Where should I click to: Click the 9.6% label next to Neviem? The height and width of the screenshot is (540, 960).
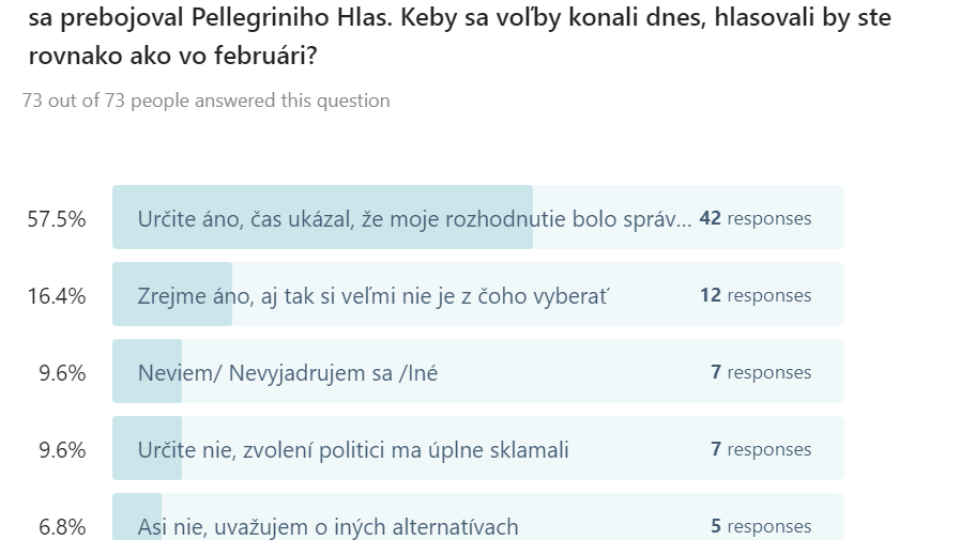62,373
